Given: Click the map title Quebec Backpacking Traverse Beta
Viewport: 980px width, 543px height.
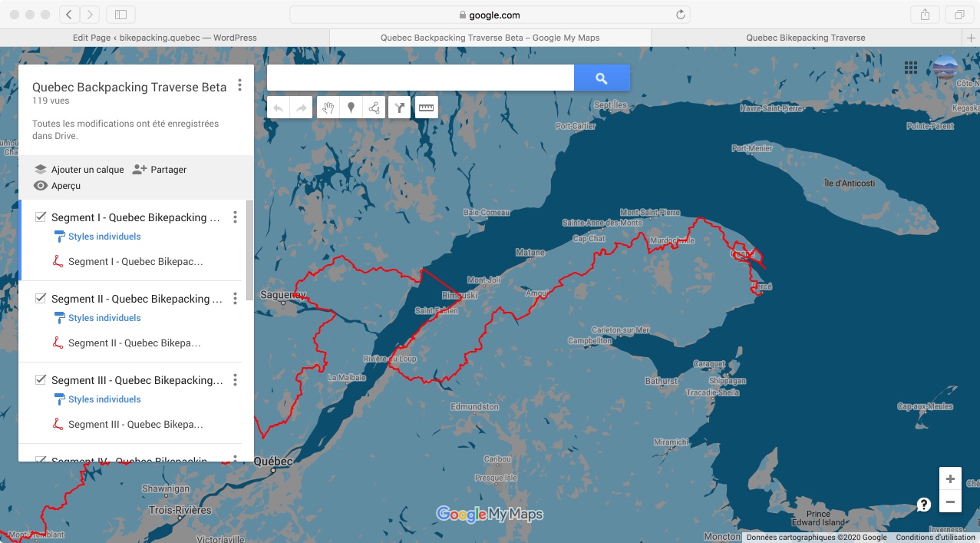Looking at the screenshot, I should point(130,88).
